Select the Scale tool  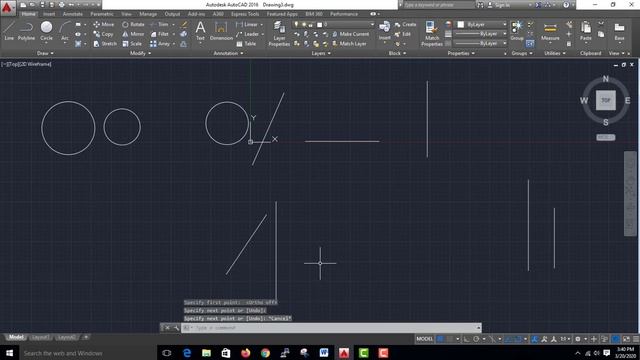[132, 44]
